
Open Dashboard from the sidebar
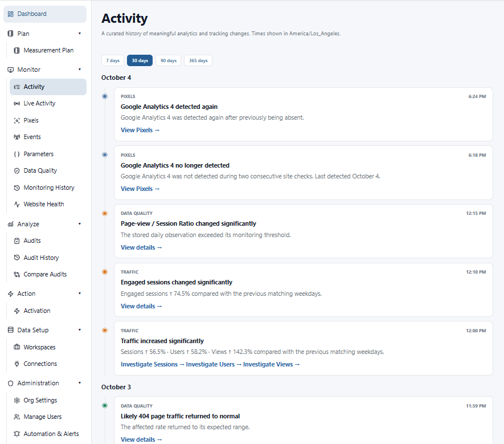point(45,14)
